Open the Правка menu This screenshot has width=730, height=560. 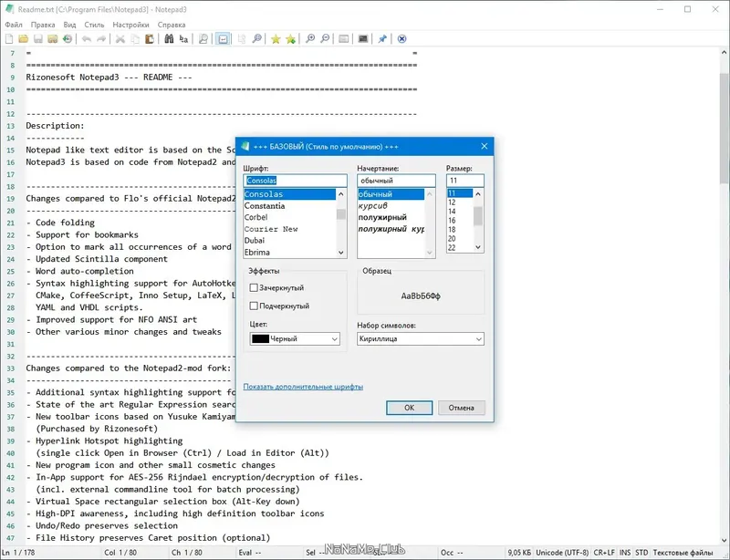(x=43, y=25)
